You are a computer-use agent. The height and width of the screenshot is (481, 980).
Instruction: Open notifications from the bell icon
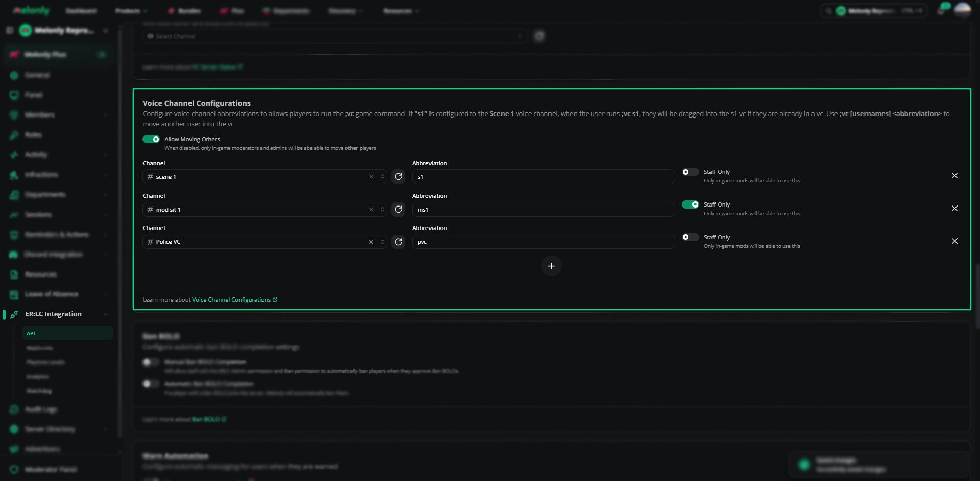(941, 11)
